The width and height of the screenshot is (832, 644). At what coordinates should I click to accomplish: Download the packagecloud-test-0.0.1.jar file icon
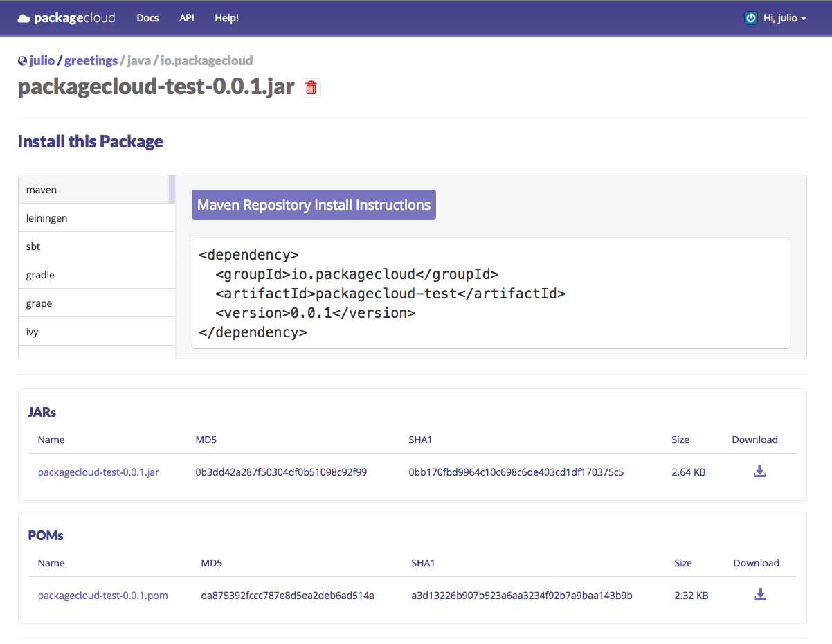[759, 472]
